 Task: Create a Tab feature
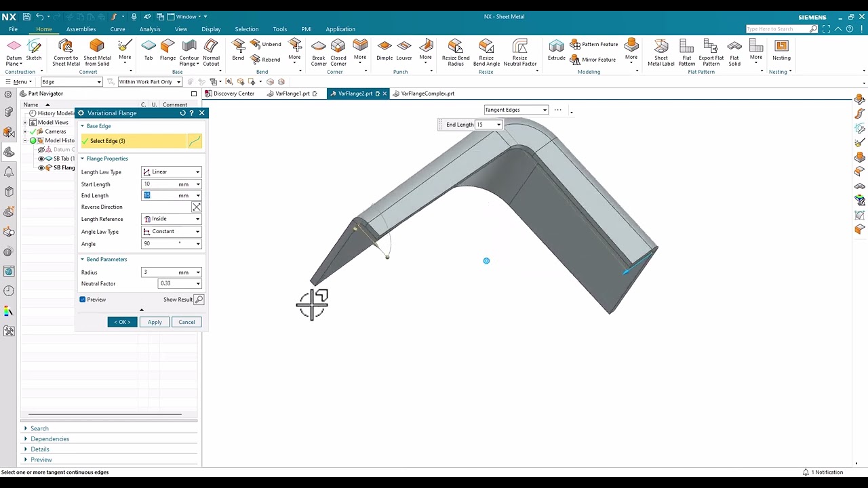pos(149,50)
